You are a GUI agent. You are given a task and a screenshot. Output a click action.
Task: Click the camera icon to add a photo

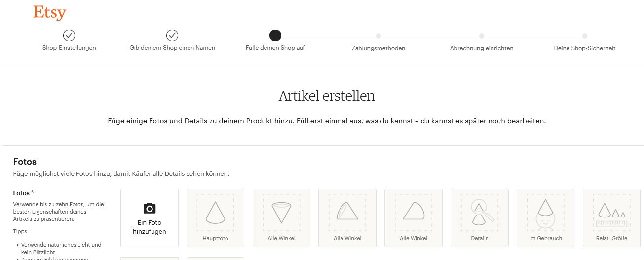coord(150,208)
